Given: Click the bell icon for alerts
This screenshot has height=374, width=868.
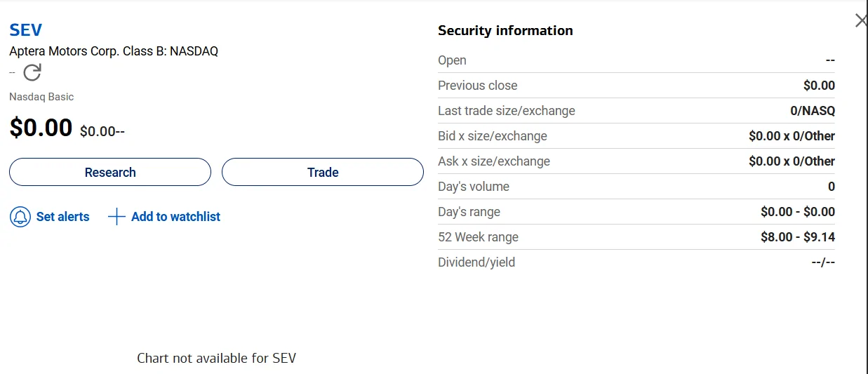Looking at the screenshot, I should click(20, 217).
